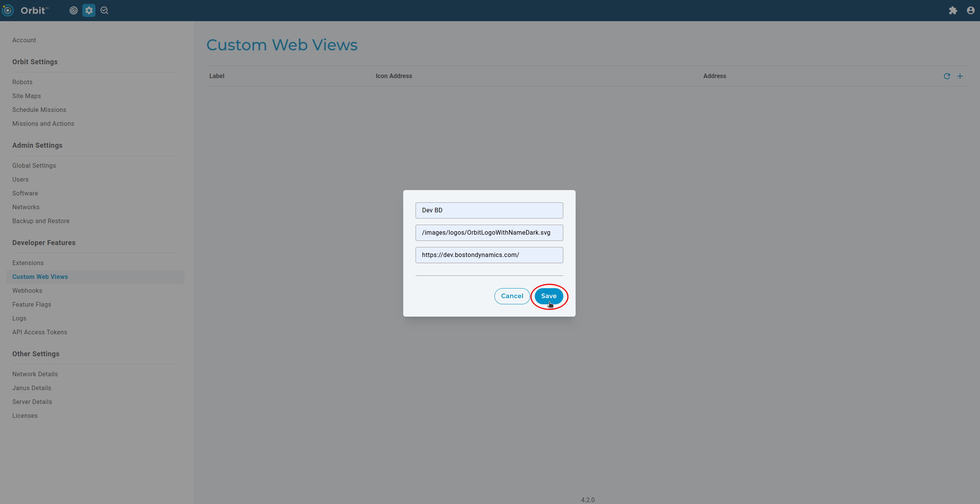Click the Orbit logo icon

pyautogui.click(x=8, y=10)
